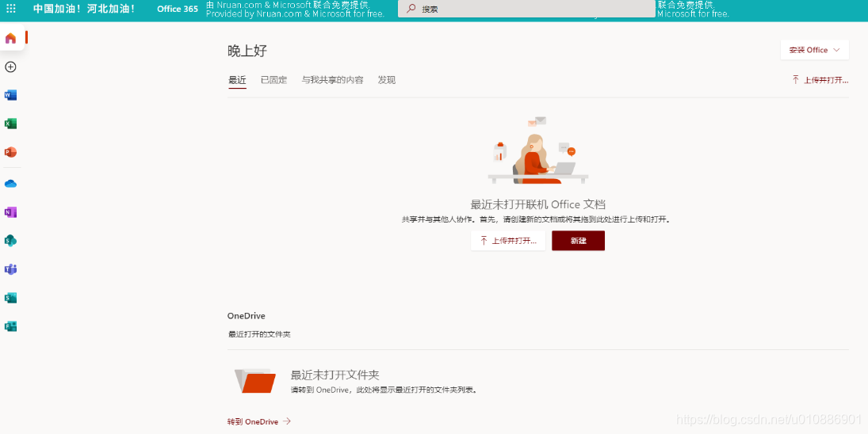Click the center 上传并打开 button

point(508,241)
